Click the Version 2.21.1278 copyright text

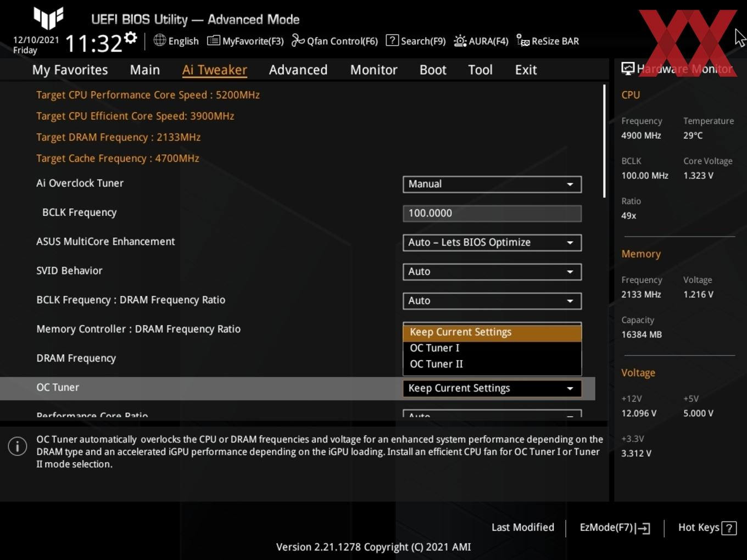[374, 547]
